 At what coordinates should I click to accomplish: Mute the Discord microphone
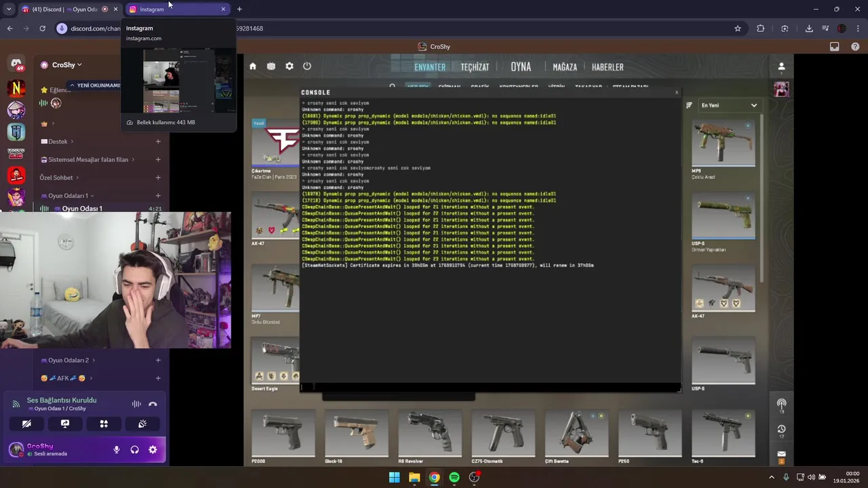pos(117,449)
